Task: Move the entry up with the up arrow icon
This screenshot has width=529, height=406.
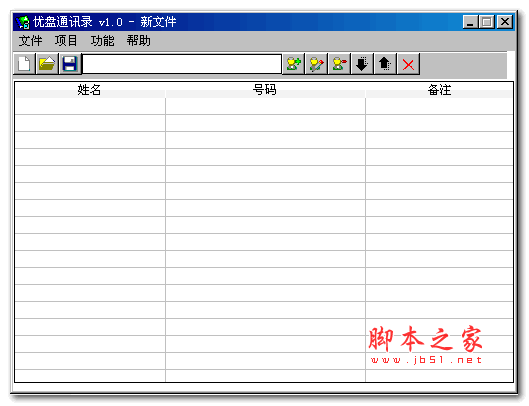Action: (385, 64)
